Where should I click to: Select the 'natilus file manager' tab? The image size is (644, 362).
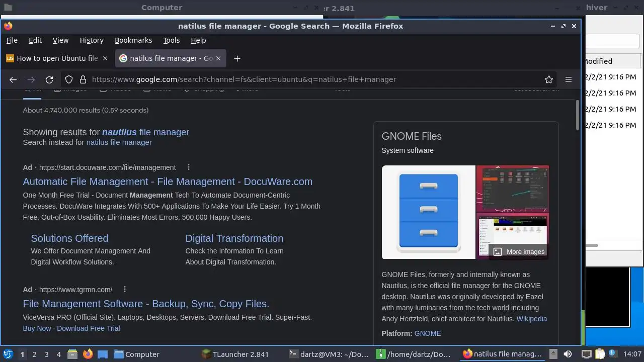tap(171, 58)
